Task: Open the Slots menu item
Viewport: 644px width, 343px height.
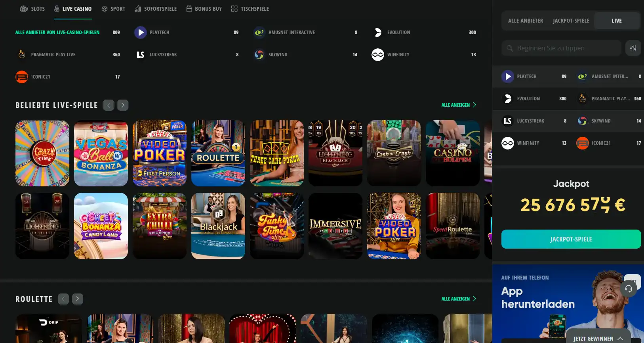Action: click(32, 9)
